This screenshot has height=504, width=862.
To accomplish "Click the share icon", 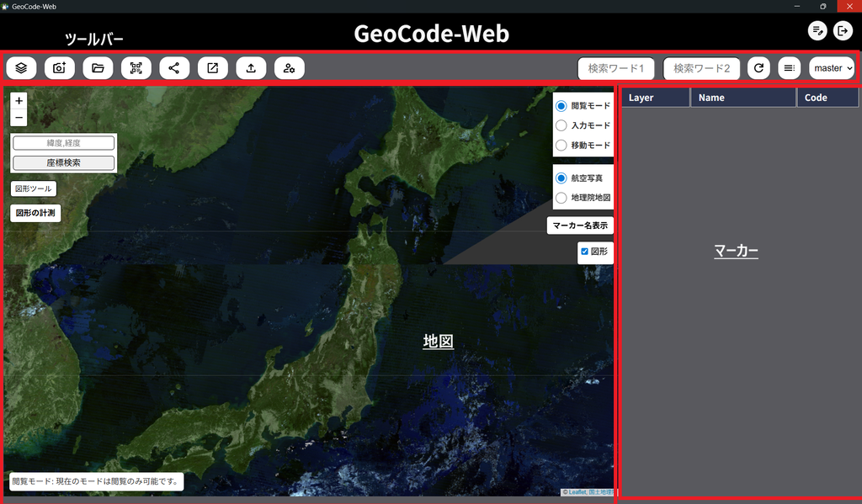I will coord(174,68).
